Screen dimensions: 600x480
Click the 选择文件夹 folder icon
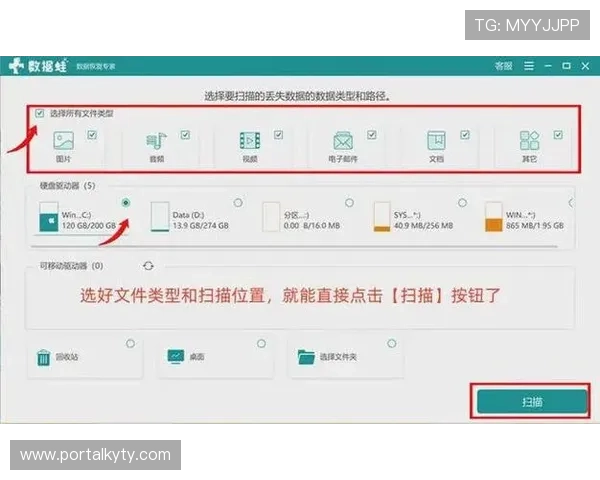coord(306,357)
